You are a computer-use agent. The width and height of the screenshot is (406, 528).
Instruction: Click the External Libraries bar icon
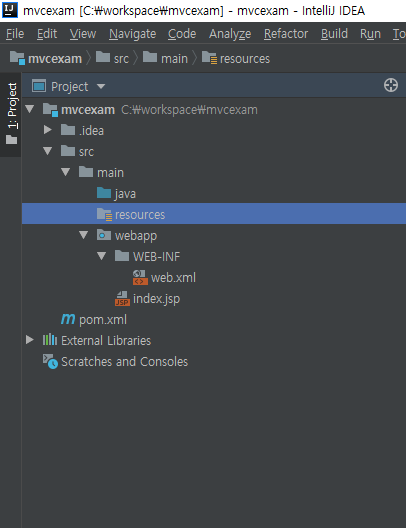point(49,340)
